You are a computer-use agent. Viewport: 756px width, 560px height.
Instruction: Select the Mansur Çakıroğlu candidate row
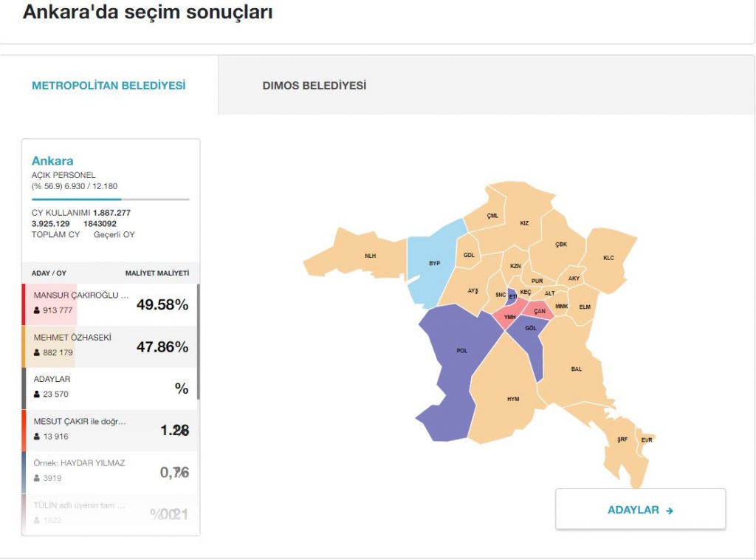click(111, 304)
